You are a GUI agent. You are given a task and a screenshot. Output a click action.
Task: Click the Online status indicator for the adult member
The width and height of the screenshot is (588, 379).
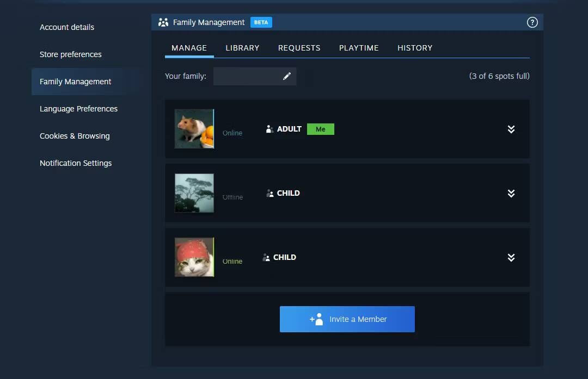pos(232,133)
